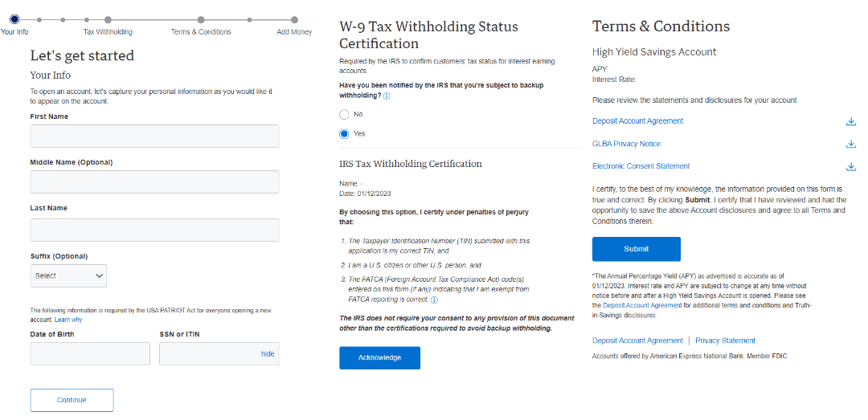Select the No radio button
Image resolution: width=868 pixels, height=420 pixels.
coord(344,115)
